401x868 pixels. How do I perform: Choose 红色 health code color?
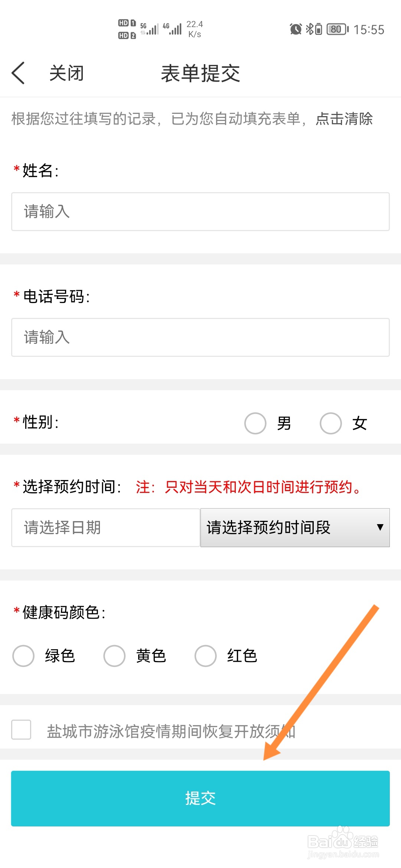(206, 656)
